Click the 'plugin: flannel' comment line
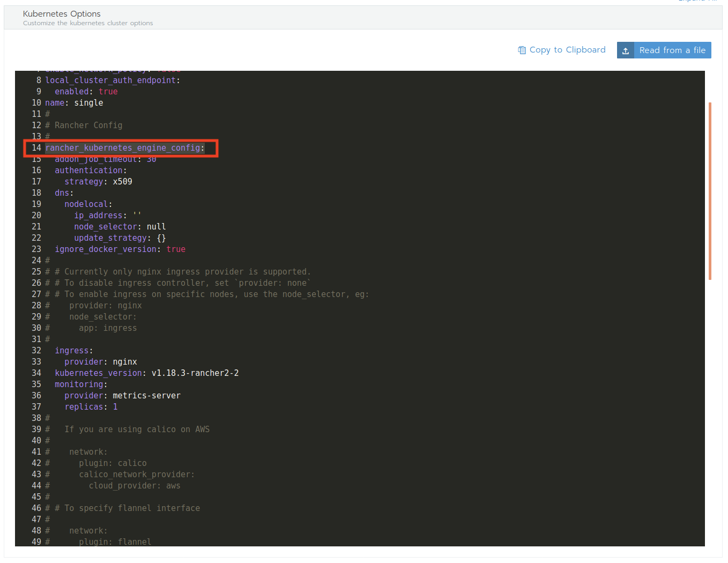 click(115, 542)
